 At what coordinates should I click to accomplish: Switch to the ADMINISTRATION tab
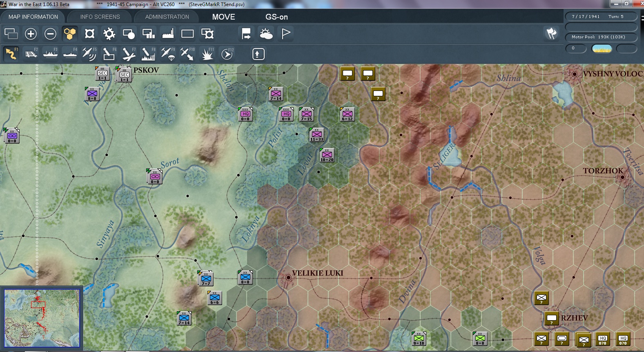coord(167,17)
